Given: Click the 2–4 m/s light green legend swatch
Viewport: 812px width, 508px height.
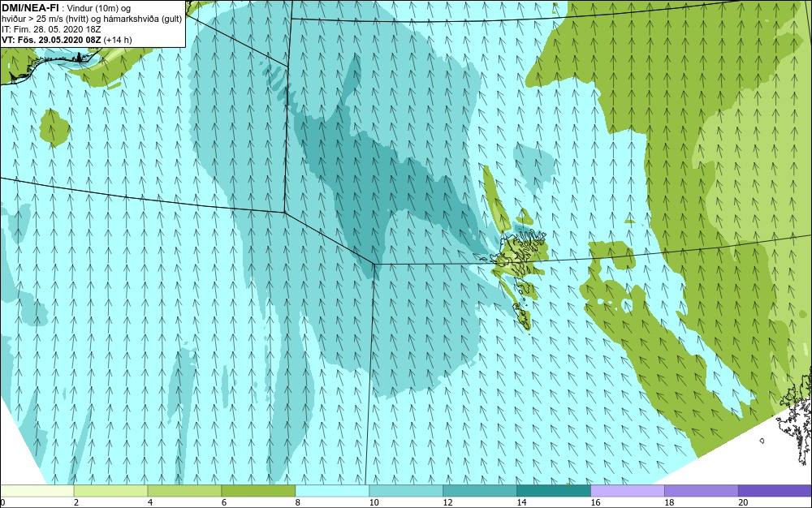Looking at the screenshot, I should click(110, 491).
